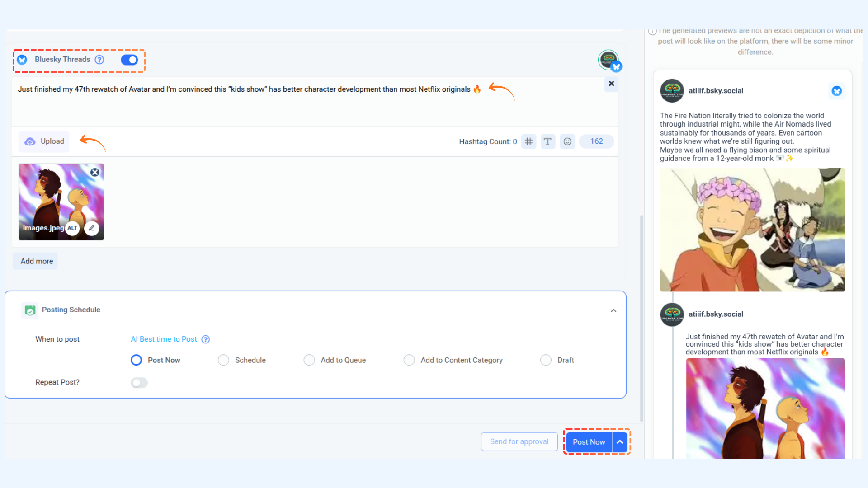Edit images.jpeg with the pencil icon

[x=92, y=228]
